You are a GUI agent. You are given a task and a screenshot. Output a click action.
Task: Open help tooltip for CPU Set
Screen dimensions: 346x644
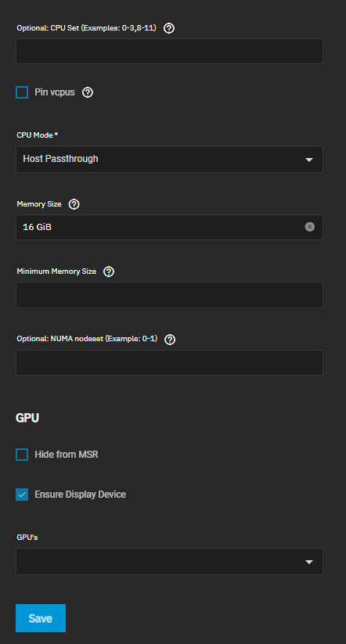click(169, 28)
